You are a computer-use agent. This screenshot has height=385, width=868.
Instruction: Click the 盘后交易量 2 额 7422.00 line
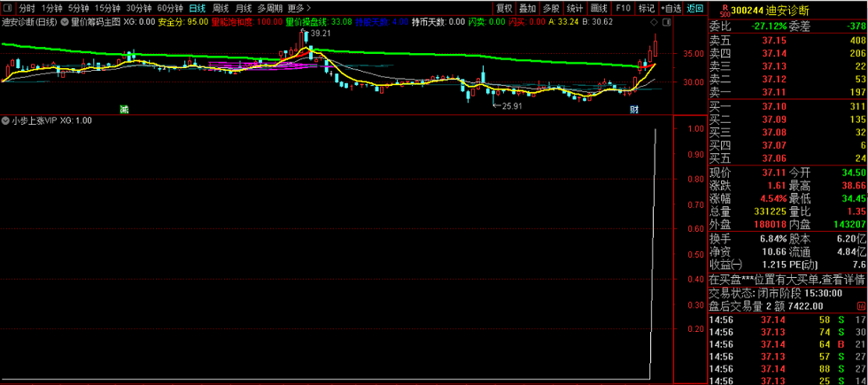(766, 306)
